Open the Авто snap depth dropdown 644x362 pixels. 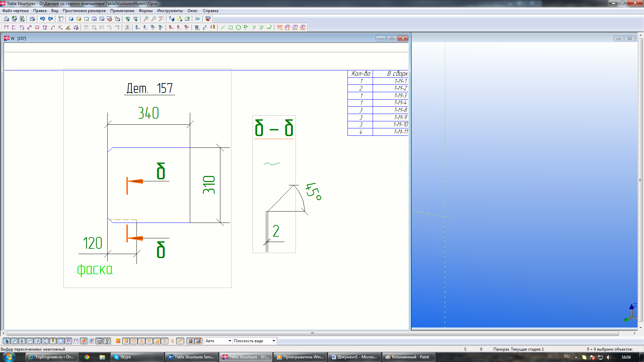coord(229,341)
